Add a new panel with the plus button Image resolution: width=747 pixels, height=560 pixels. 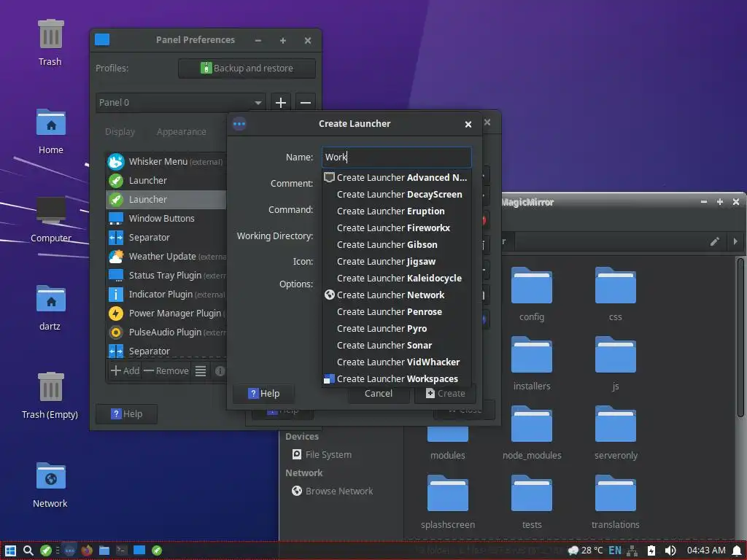[281, 102]
